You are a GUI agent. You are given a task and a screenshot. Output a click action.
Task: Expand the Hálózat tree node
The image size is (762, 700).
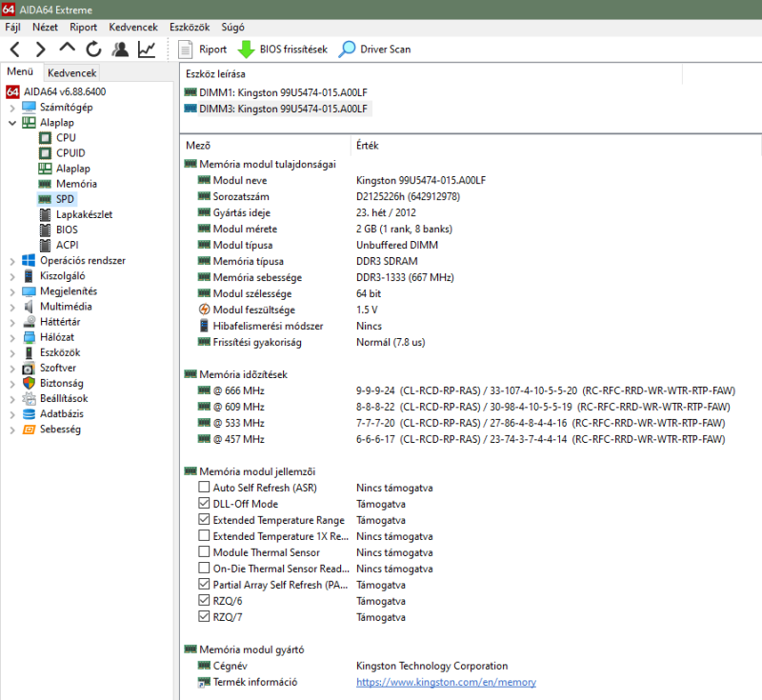click(x=12, y=337)
